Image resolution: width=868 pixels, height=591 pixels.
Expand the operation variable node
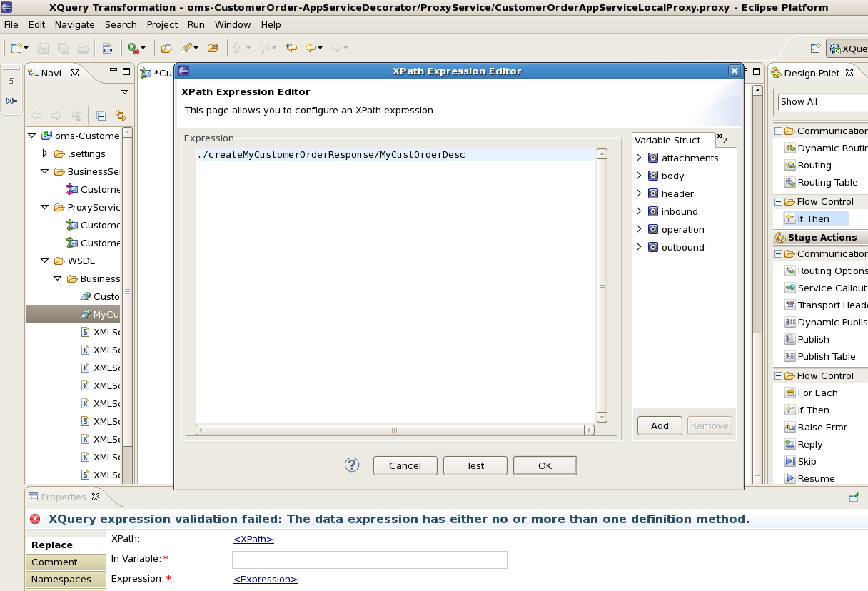(639, 229)
